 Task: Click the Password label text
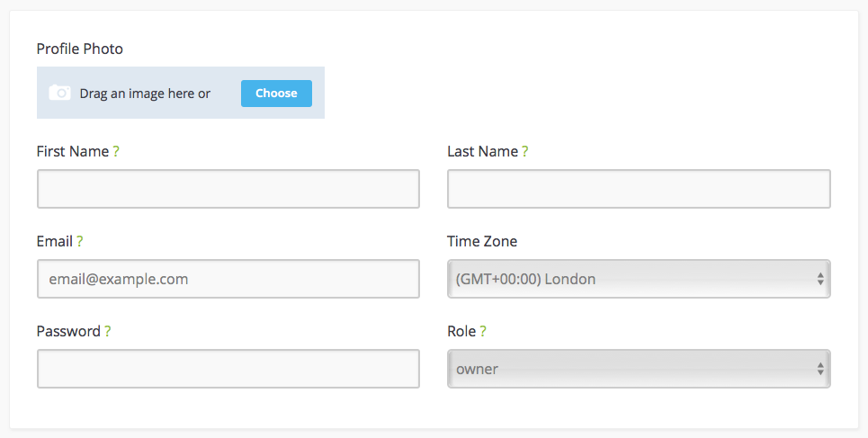(x=68, y=331)
